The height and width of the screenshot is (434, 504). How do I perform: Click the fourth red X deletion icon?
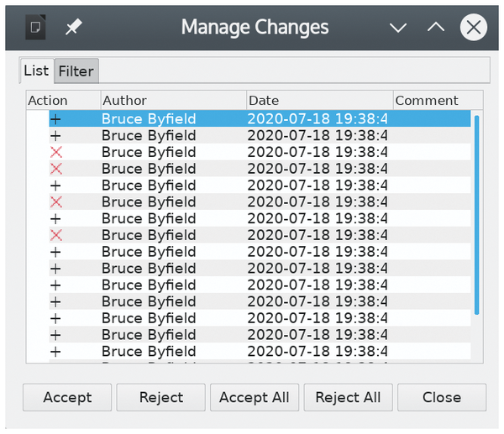(x=56, y=235)
